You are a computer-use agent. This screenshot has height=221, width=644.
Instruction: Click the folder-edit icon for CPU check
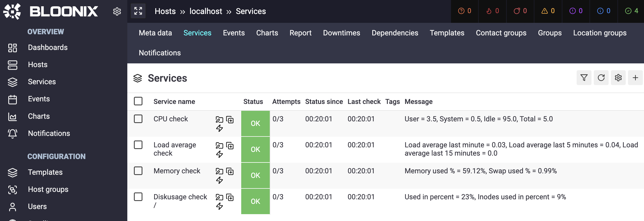pyautogui.click(x=219, y=119)
